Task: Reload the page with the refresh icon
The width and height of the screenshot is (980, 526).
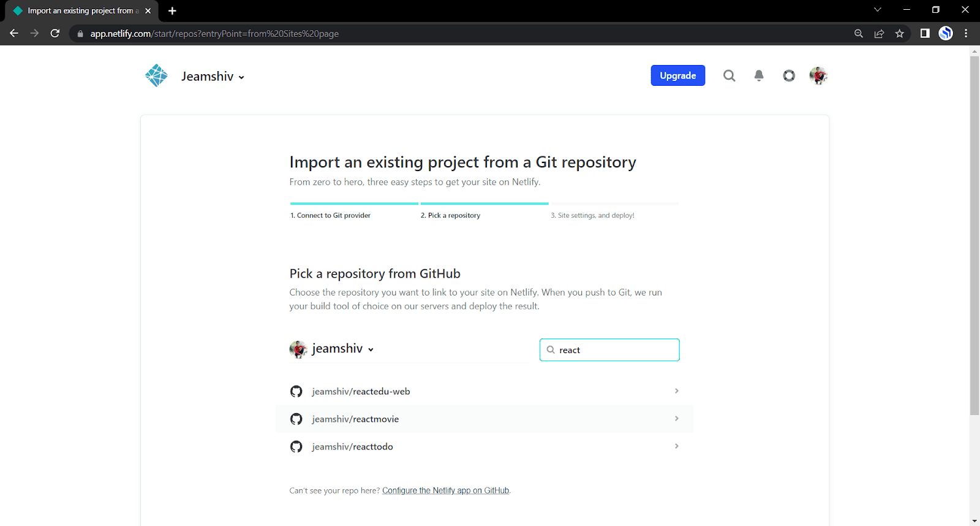Action: pyautogui.click(x=55, y=33)
